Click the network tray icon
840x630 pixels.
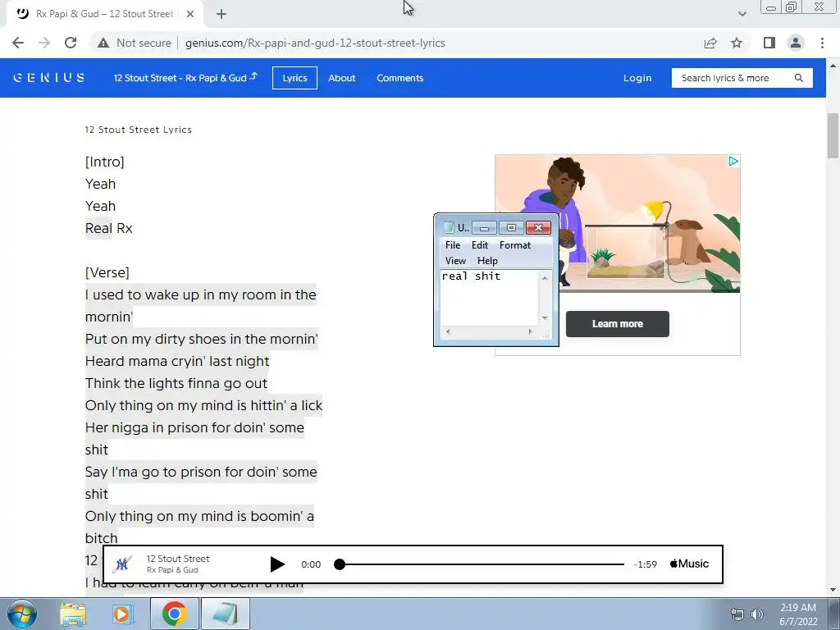[x=737, y=614]
